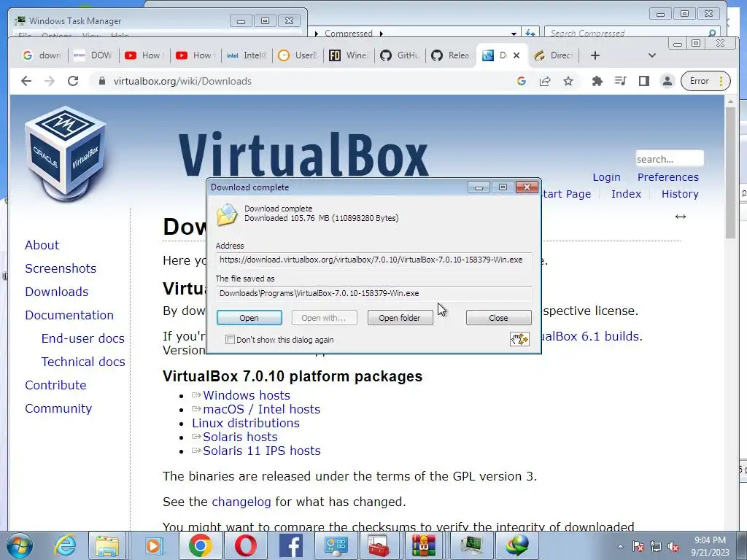Open WinRAR icon in taskbar
Screen dimensions: 747x560
pyautogui.click(x=424, y=545)
